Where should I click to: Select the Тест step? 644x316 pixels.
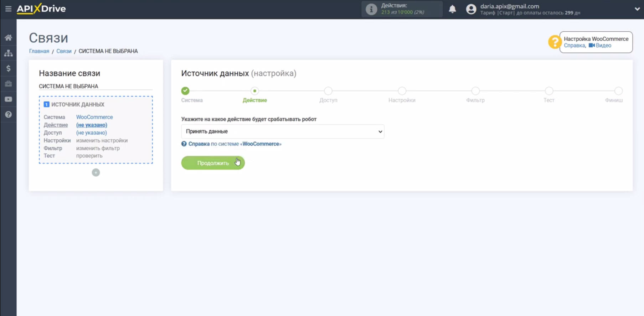[549, 91]
